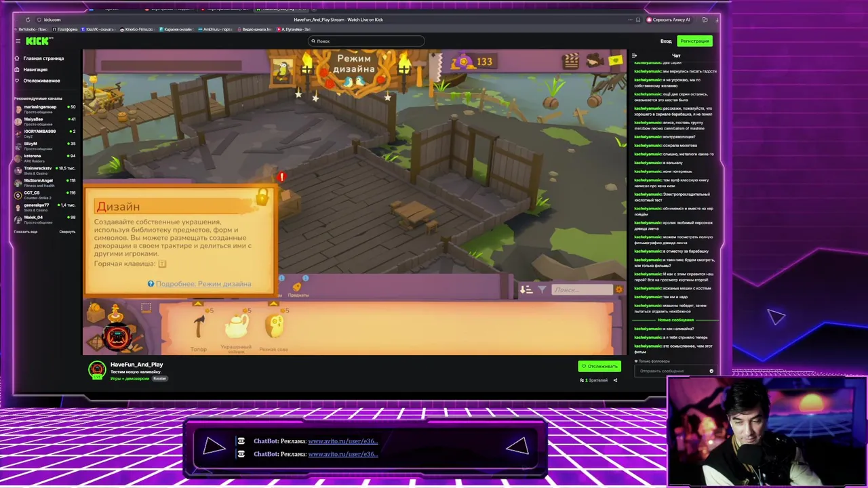This screenshot has height=488, width=868.
Task: Click the left play arrow on overlay
Action: point(214,446)
